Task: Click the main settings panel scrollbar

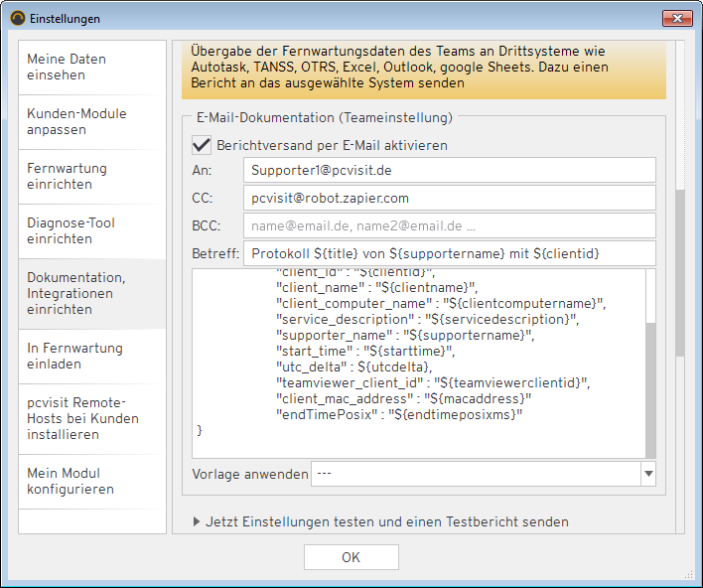Action: 680,273
